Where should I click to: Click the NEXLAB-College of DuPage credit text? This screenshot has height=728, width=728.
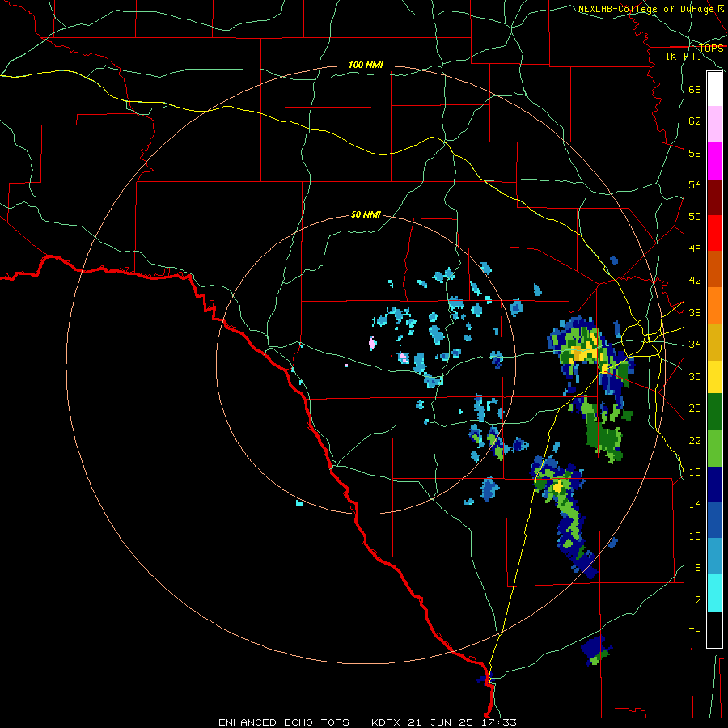click(x=650, y=9)
